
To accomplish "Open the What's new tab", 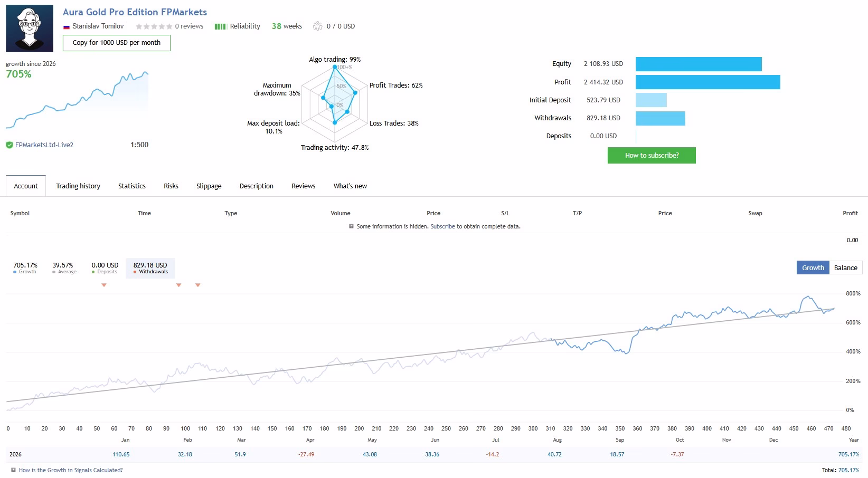I will 350,186.
